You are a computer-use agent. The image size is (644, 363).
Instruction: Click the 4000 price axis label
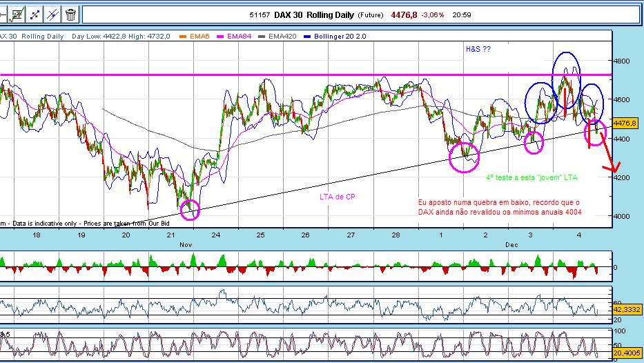(621, 216)
